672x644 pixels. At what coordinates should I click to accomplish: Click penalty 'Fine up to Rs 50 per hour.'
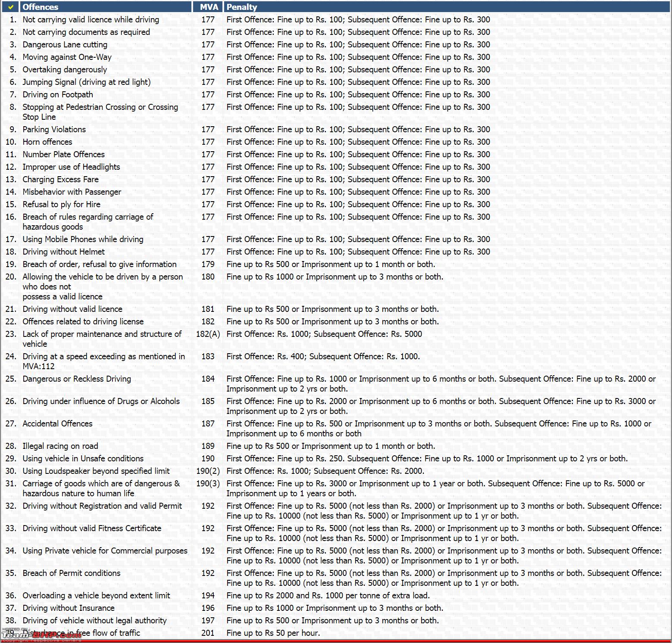(273, 633)
